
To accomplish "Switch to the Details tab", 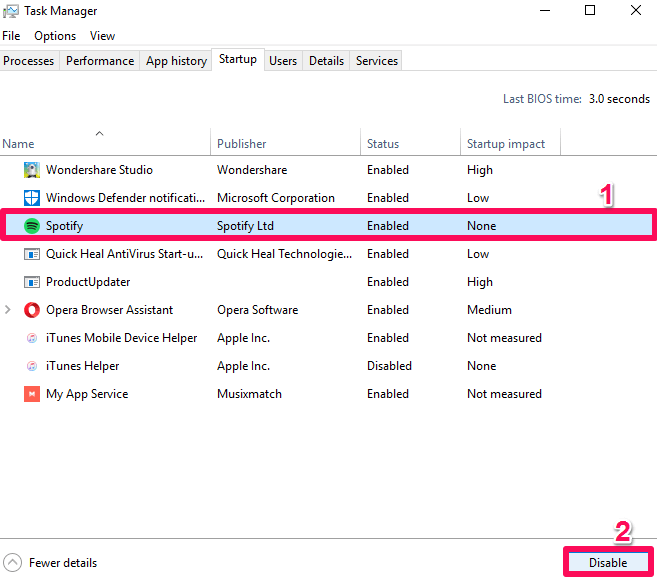I will 326,61.
